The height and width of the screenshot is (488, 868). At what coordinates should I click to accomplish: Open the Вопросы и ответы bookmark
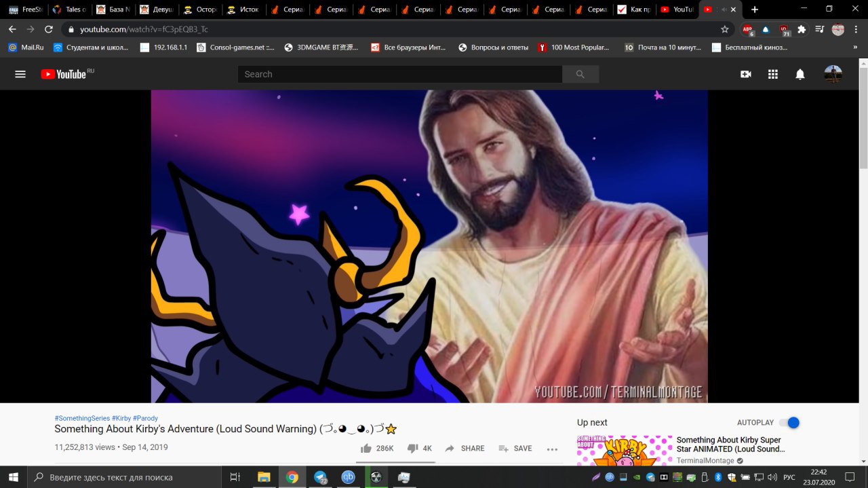494,48
